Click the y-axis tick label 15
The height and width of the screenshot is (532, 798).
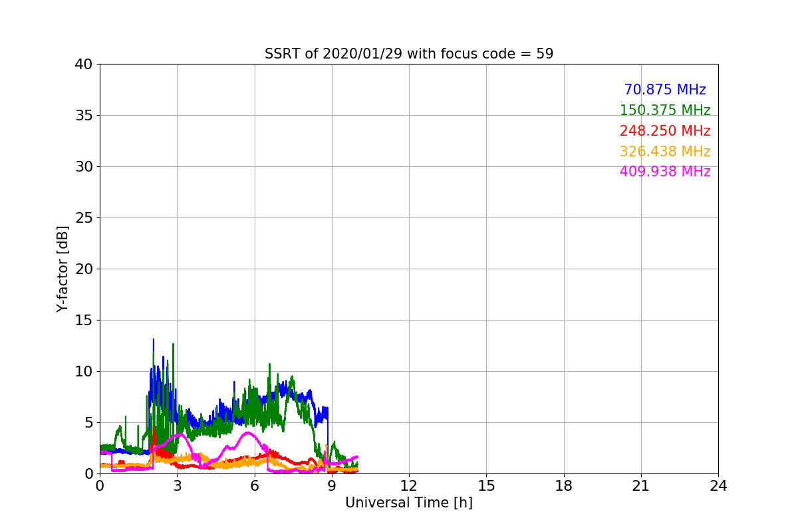(x=84, y=321)
